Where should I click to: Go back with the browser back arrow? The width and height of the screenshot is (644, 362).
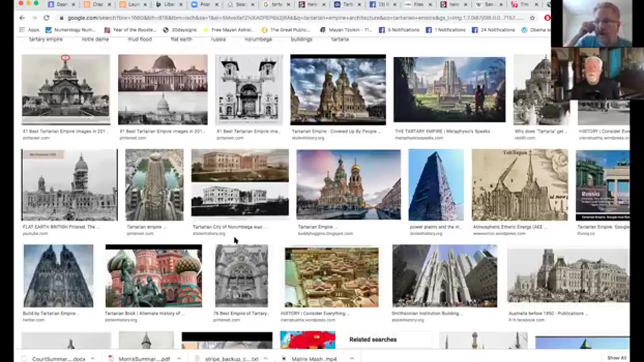point(22,18)
